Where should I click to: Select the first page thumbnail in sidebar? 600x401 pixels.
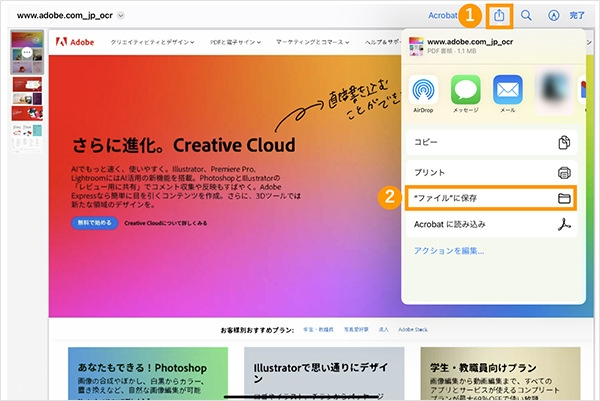[x=27, y=53]
